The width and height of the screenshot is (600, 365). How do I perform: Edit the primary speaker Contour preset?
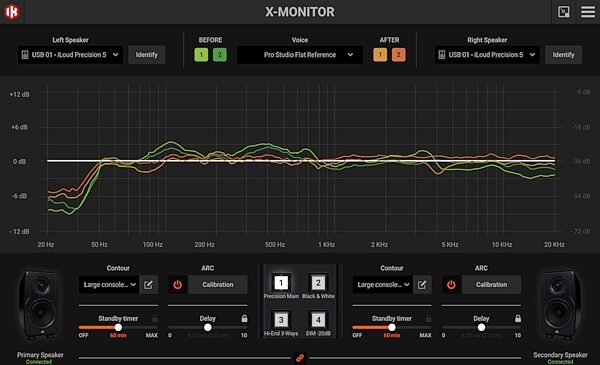148,285
